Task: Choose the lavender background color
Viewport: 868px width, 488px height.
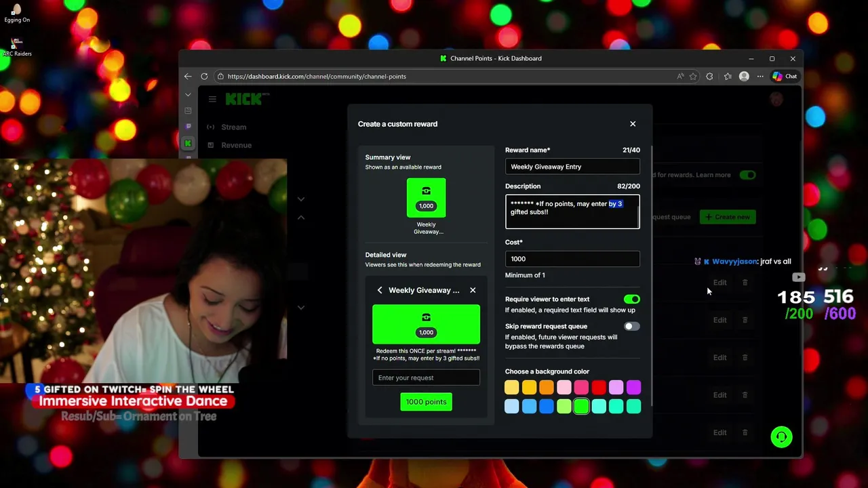Action: pos(616,388)
